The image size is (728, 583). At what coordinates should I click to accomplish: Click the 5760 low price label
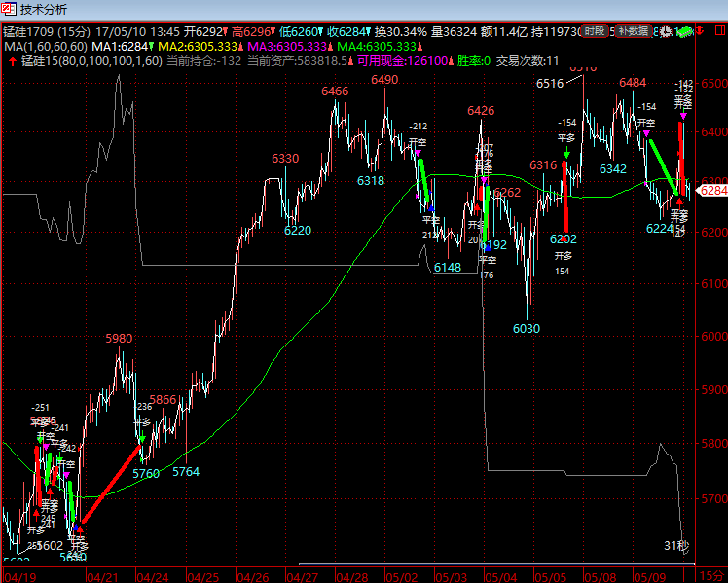point(146,474)
